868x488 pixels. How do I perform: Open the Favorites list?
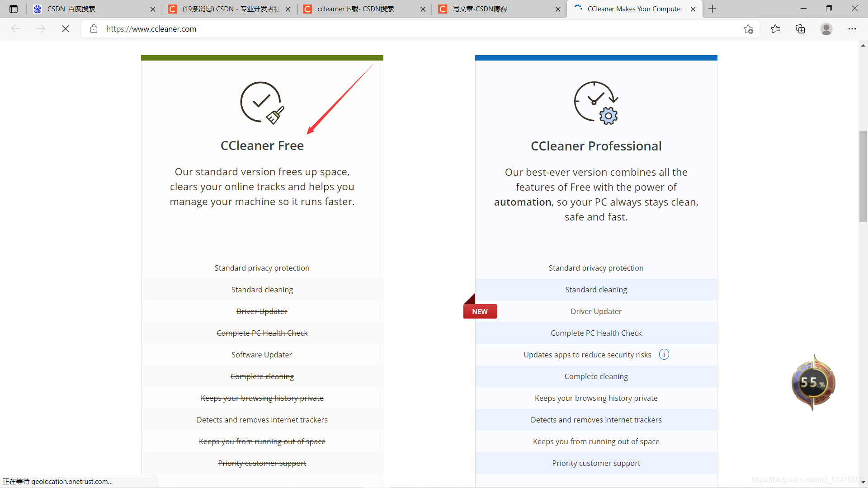pyautogui.click(x=775, y=29)
